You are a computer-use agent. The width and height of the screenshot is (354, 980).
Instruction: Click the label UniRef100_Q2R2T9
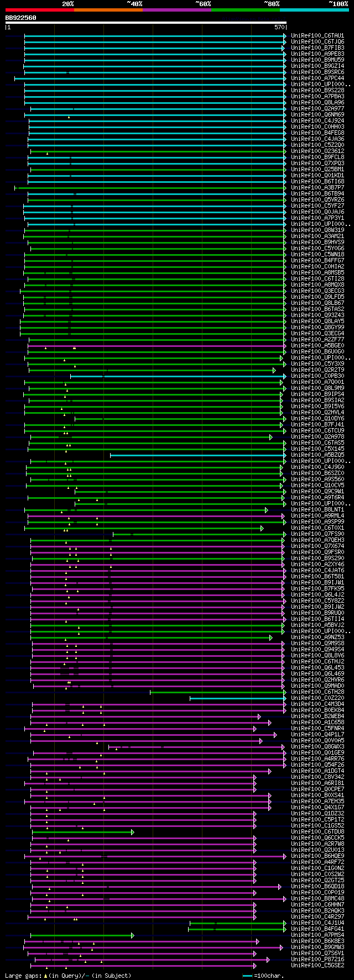(317, 370)
